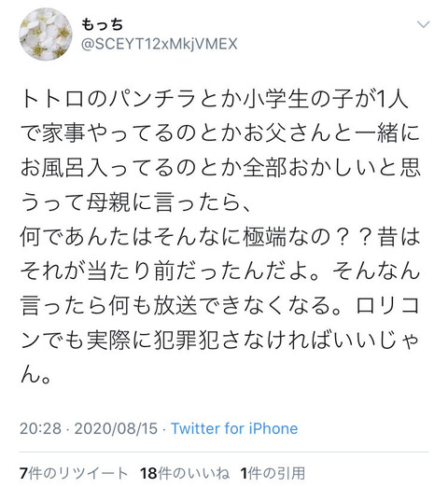View the 18件のいいね list
The height and width of the screenshot is (487, 448).
[x=185, y=473]
